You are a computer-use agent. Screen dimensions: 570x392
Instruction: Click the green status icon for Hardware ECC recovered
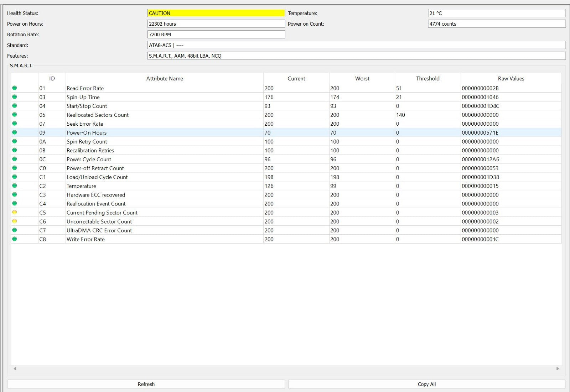[15, 195]
